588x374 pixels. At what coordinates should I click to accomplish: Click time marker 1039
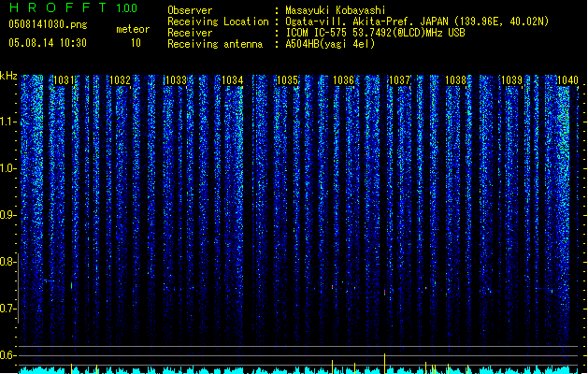click(511, 80)
